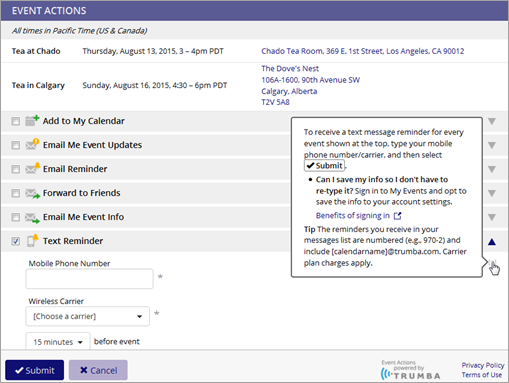Screen dimensions: 509x383
Task: Click the Text Reminder phone icon
Action: (32, 240)
